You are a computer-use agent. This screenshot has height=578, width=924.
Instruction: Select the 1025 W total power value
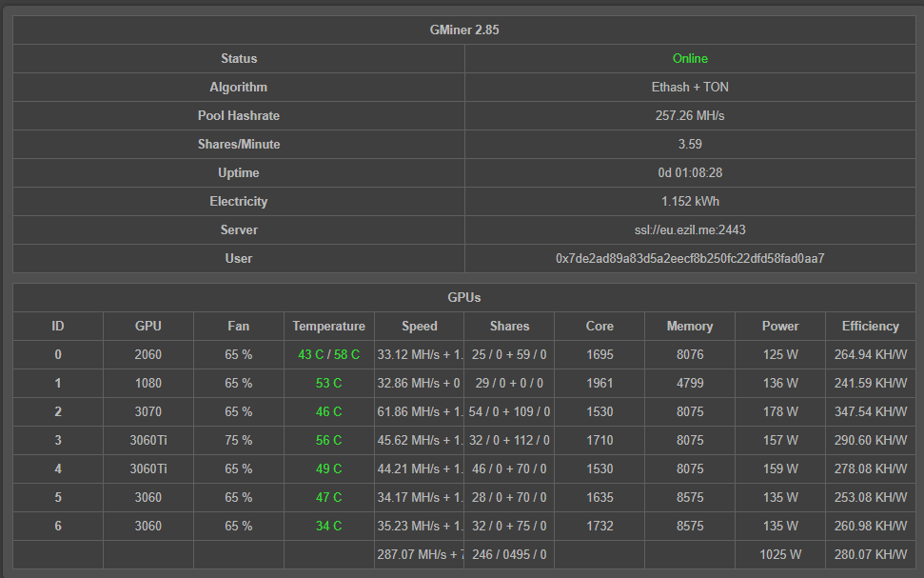779,553
